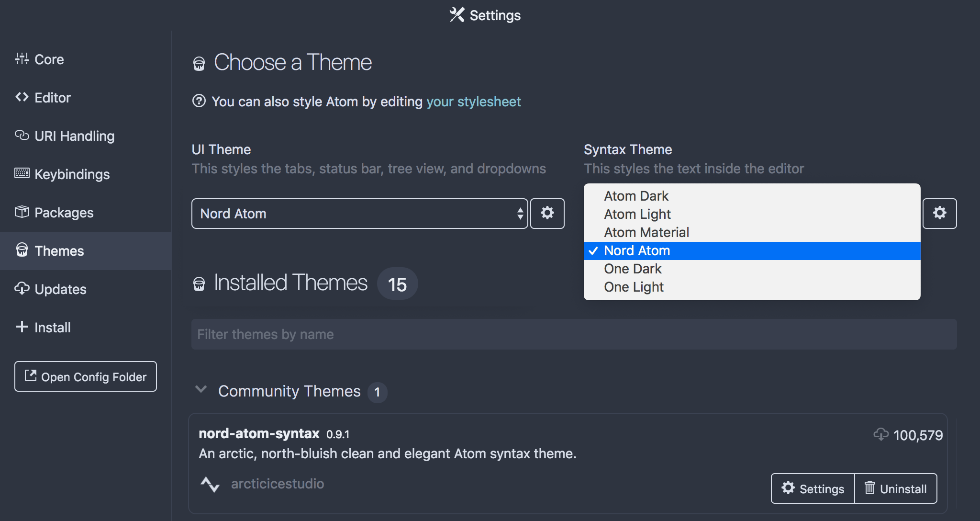Viewport: 980px width, 521px height.
Task: Click the Packages box icon
Action: click(22, 212)
